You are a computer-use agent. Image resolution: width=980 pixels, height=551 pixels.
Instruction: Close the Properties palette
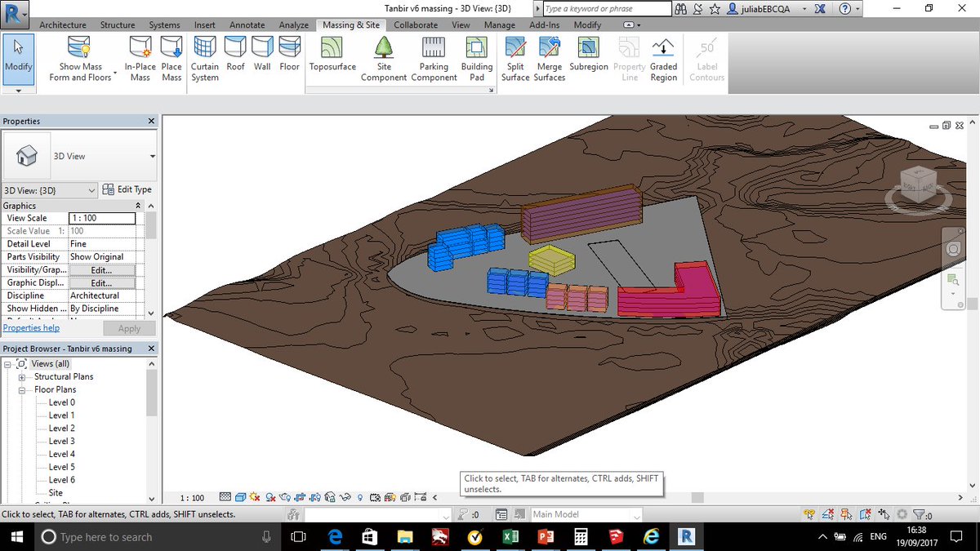(x=151, y=122)
